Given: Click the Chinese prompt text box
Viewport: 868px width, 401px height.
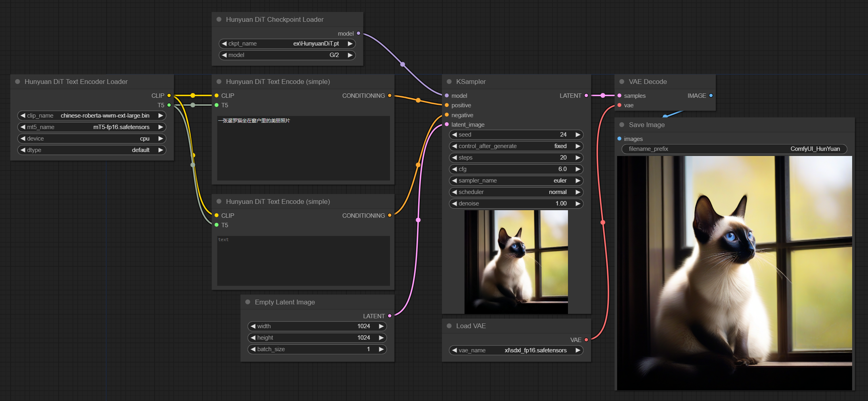Looking at the screenshot, I should click(x=303, y=148).
